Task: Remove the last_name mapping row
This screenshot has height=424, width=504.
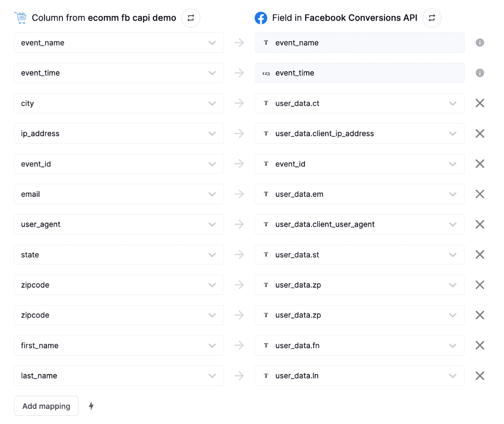Action: click(x=480, y=376)
